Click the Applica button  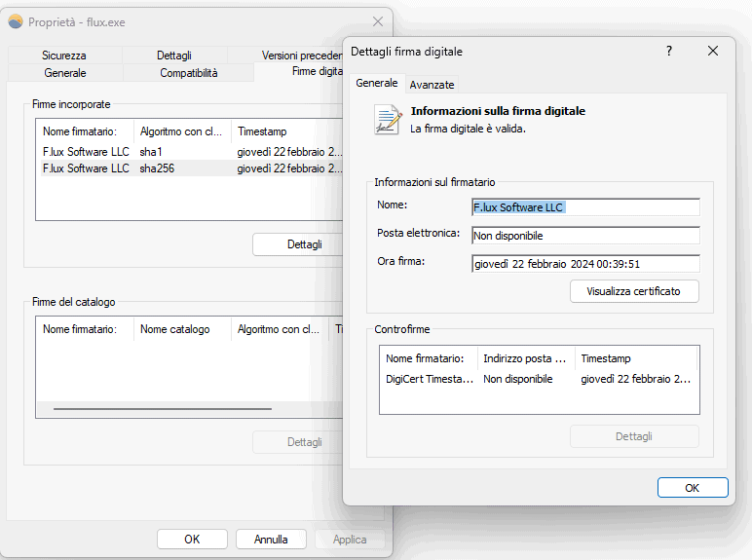pos(350,540)
